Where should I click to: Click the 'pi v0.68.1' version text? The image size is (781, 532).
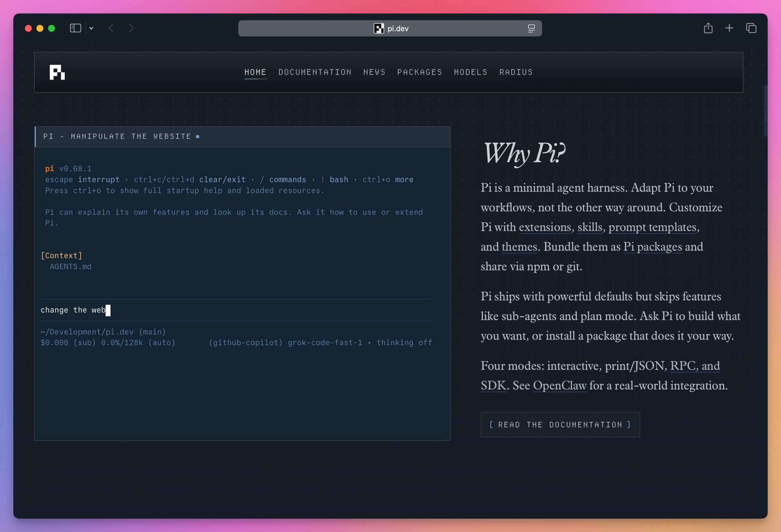point(68,169)
